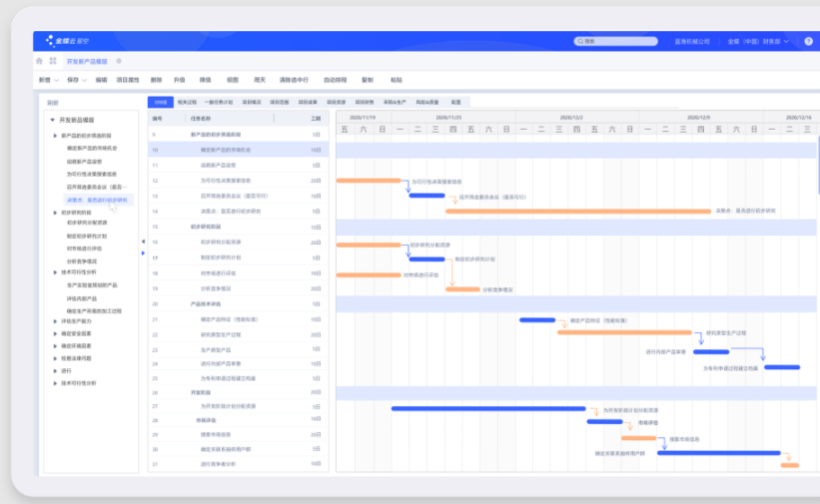Select table row 20 产品技术评估
The height and width of the screenshot is (504, 820).
coord(239,303)
